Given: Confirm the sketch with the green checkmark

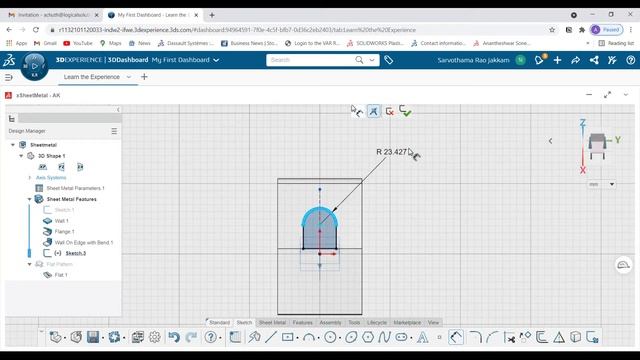Looking at the screenshot, I should click(405, 111).
